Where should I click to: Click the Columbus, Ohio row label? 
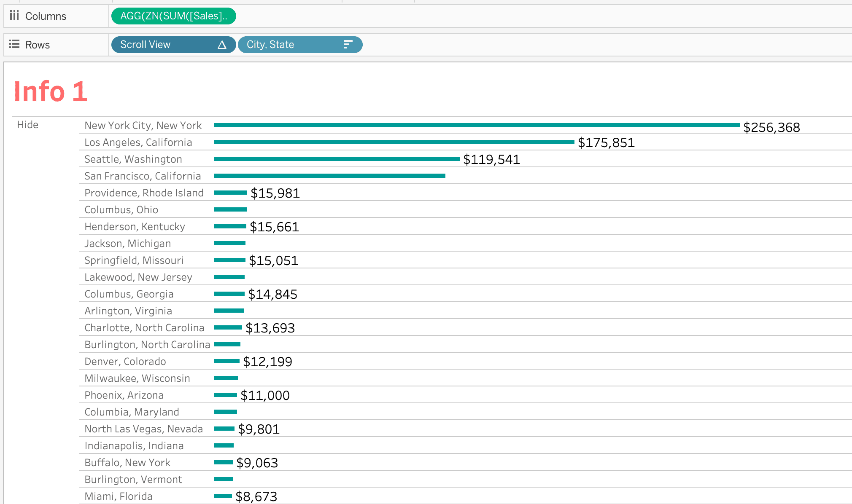121,209
